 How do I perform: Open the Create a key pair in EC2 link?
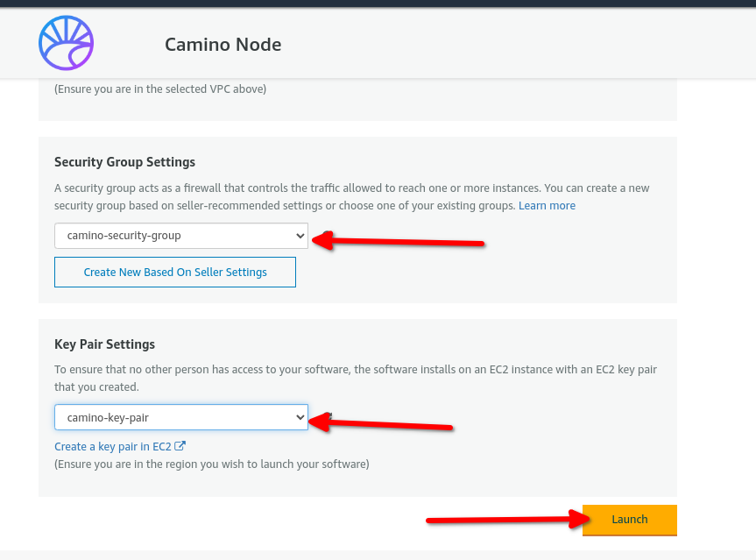click(113, 447)
